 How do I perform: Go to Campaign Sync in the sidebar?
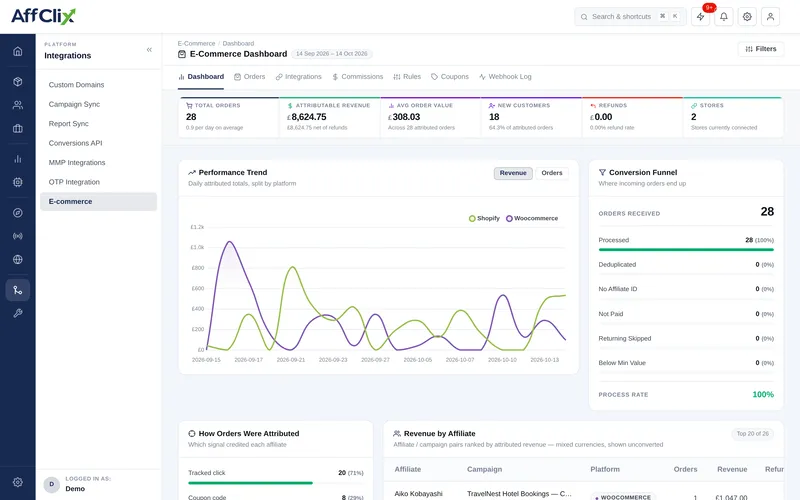pyautogui.click(x=98, y=104)
